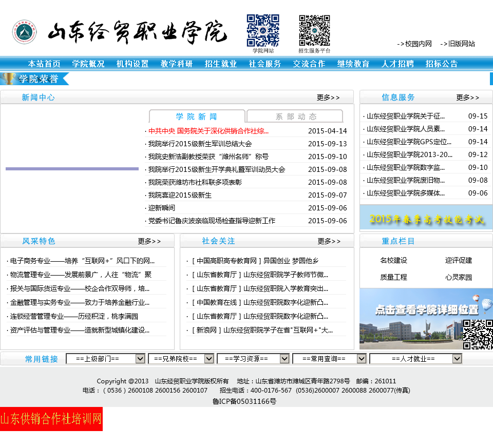Open the 旧版网站 link

click(458, 44)
